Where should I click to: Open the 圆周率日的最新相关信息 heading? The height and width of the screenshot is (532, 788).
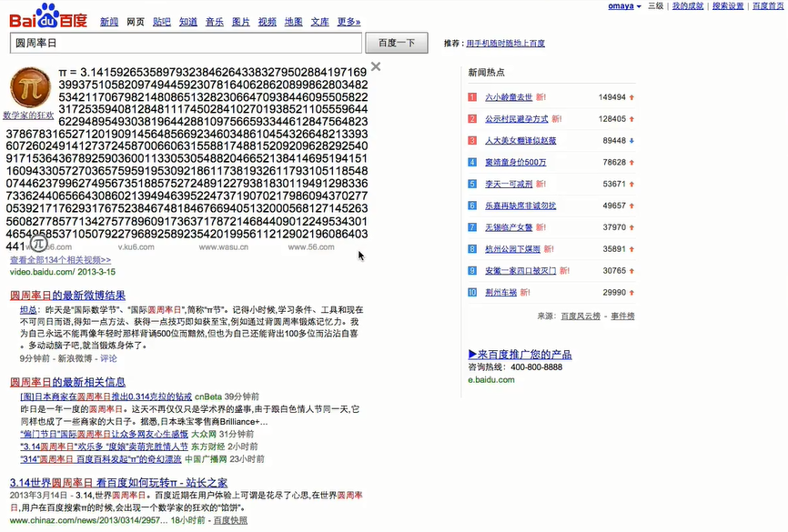pos(68,382)
